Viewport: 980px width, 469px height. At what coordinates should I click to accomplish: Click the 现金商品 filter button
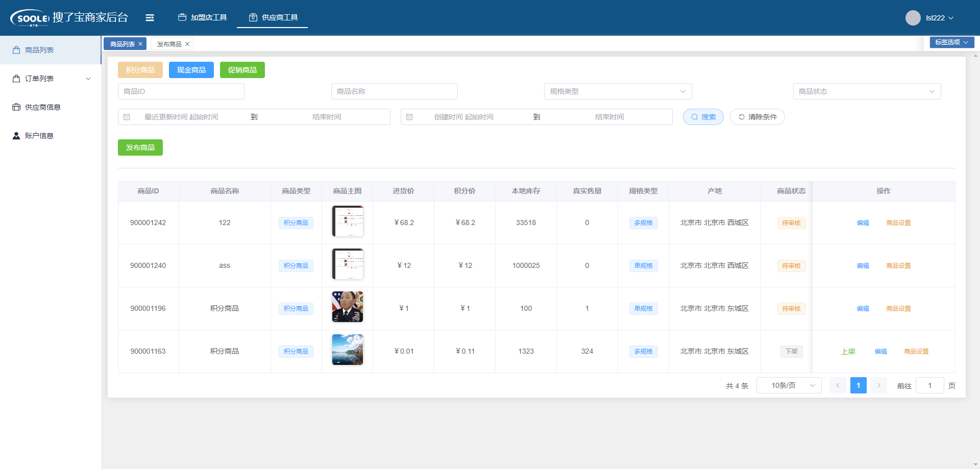[x=191, y=70]
